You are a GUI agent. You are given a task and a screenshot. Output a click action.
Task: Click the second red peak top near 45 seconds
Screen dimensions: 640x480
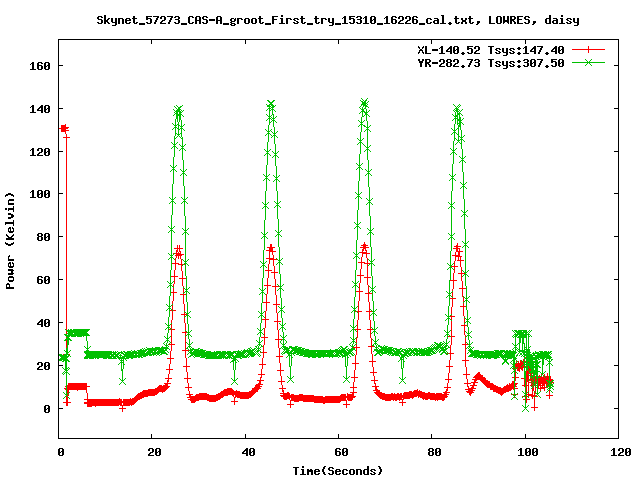click(271, 248)
